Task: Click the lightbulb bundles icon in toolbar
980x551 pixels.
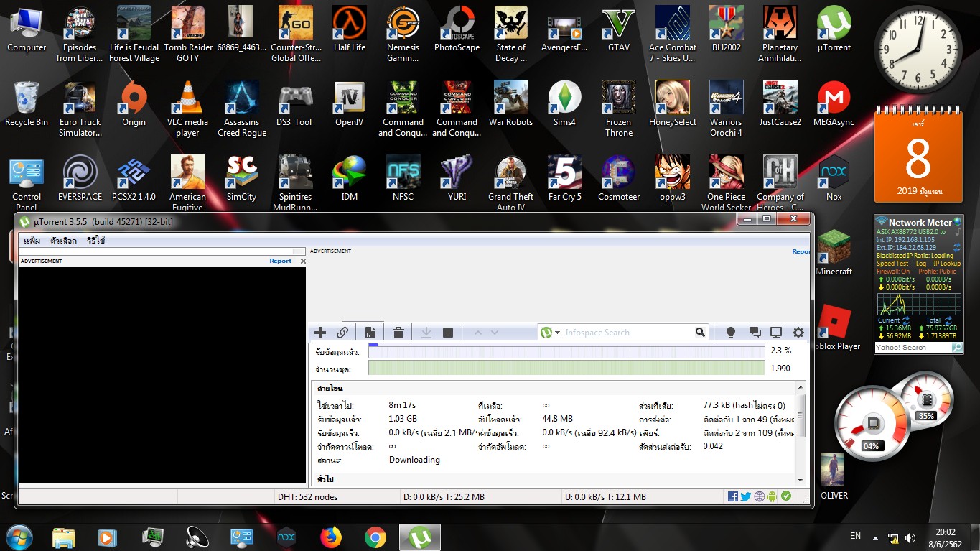Action: click(x=731, y=333)
